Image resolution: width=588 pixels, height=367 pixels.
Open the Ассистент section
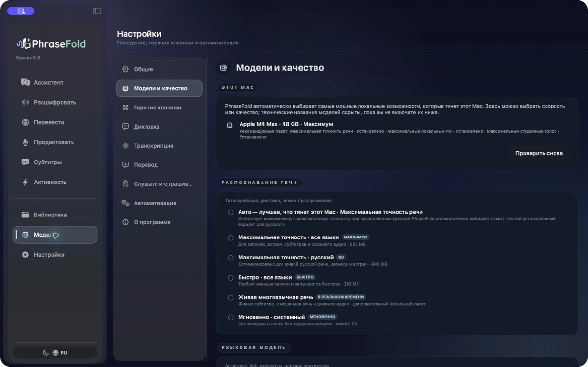tap(55, 82)
